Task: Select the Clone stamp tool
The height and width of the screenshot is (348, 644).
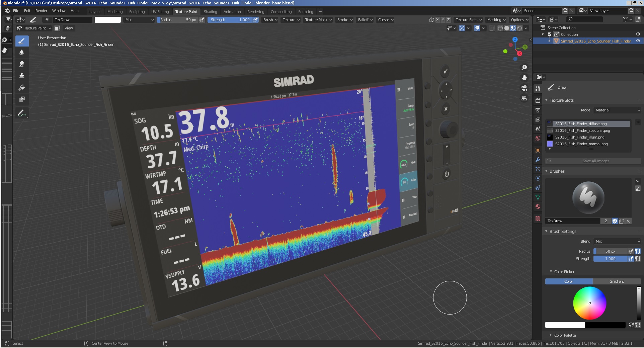Action: 22,76
